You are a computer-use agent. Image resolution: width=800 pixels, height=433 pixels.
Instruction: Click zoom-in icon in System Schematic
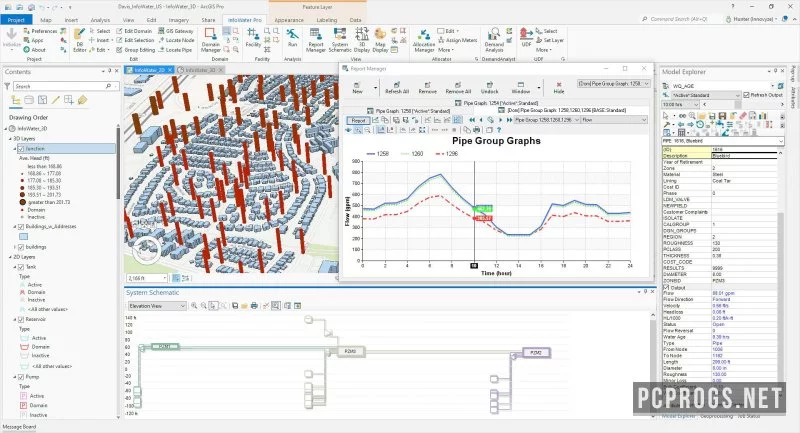click(x=194, y=305)
